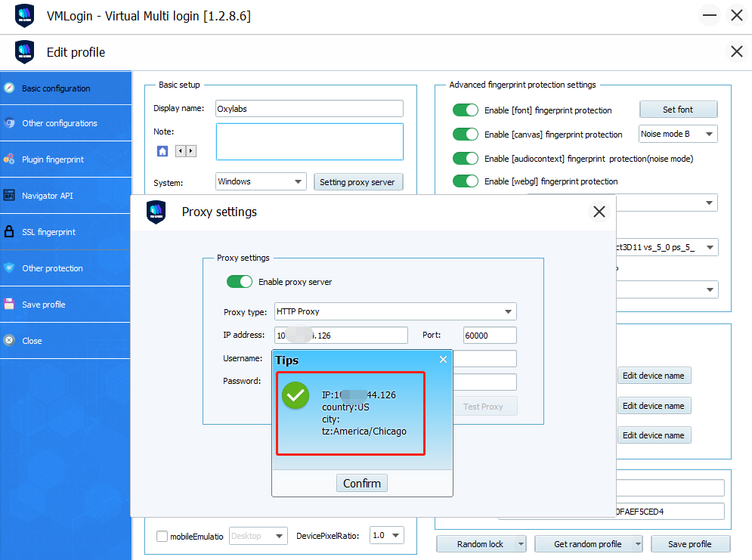Viewport: 752px width, 560px height.
Task: Click the Close circle icon in sidebar
Action: (9, 340)
